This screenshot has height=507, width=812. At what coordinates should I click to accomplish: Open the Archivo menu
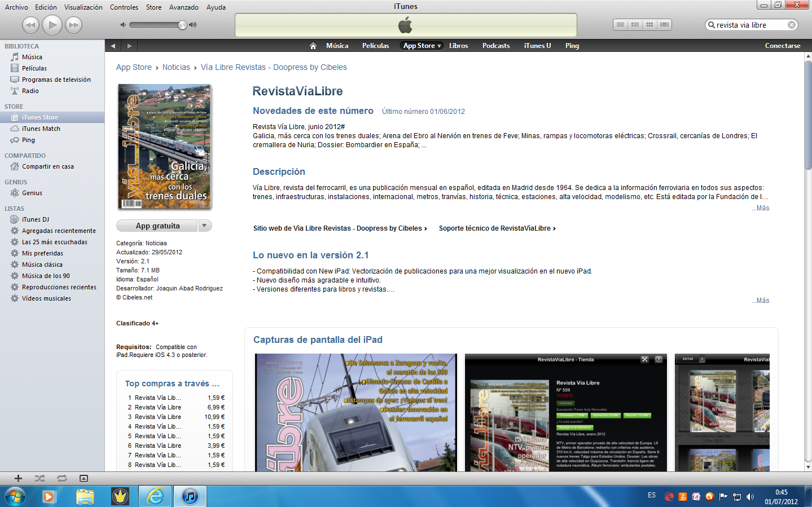coord(16,7)
